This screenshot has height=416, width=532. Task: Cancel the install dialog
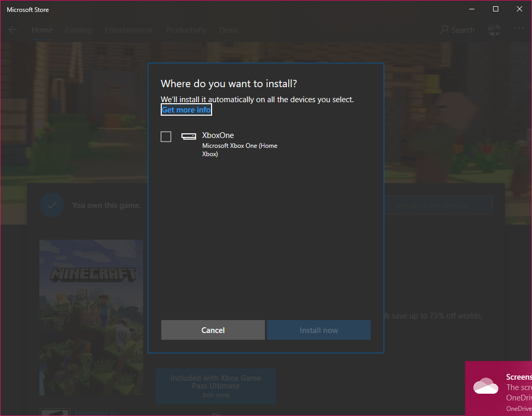click(x=213, y=330)
